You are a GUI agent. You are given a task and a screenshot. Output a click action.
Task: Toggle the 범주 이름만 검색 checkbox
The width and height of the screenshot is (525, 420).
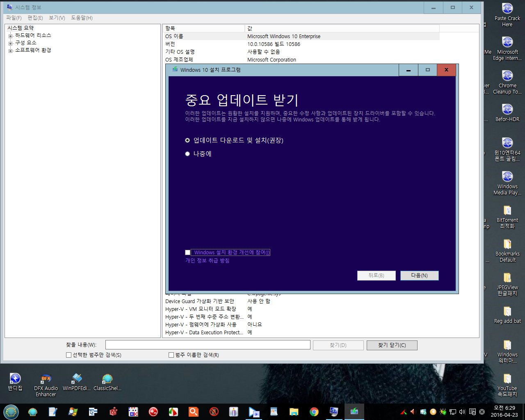pos(171,355)
